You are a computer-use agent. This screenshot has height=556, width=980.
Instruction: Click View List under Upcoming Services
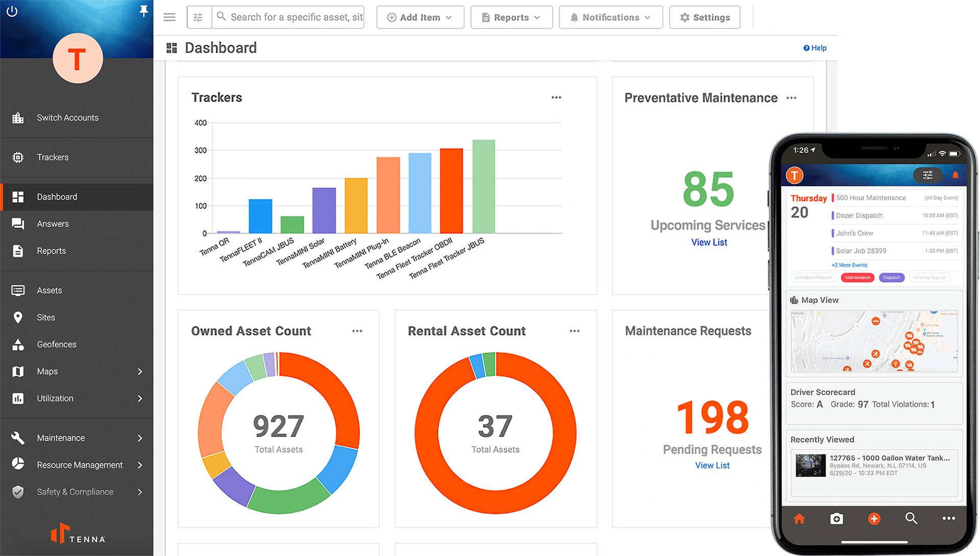pos(709,243)
